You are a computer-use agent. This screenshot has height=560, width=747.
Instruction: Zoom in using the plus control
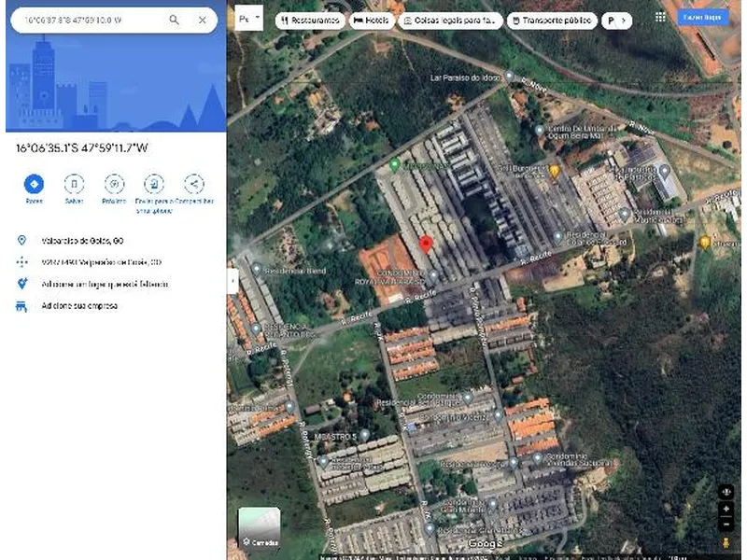(x=726, y=509)
